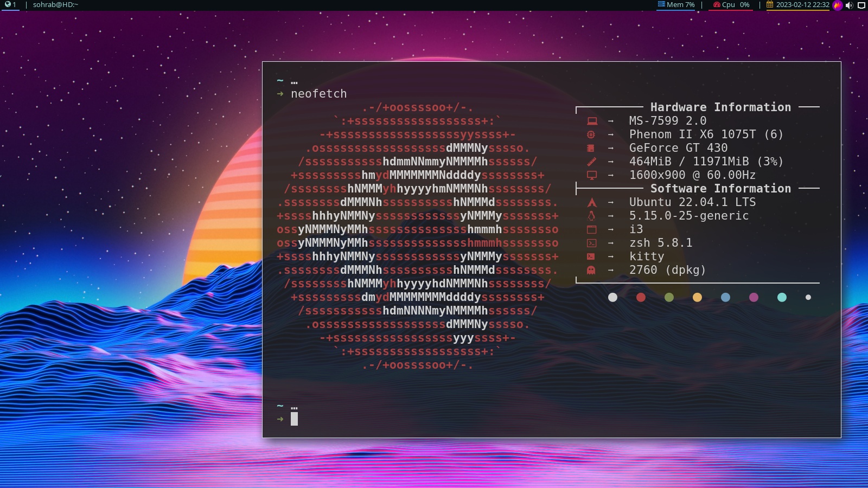This screenshot has width=868, height=488.
Task: Click the calendar icon in the bar
Action: [770, 4]
